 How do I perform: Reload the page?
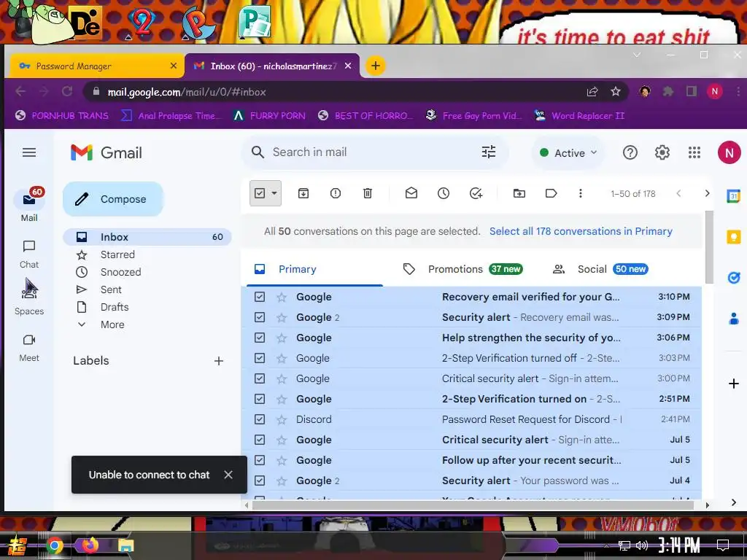tap(67, 91)
